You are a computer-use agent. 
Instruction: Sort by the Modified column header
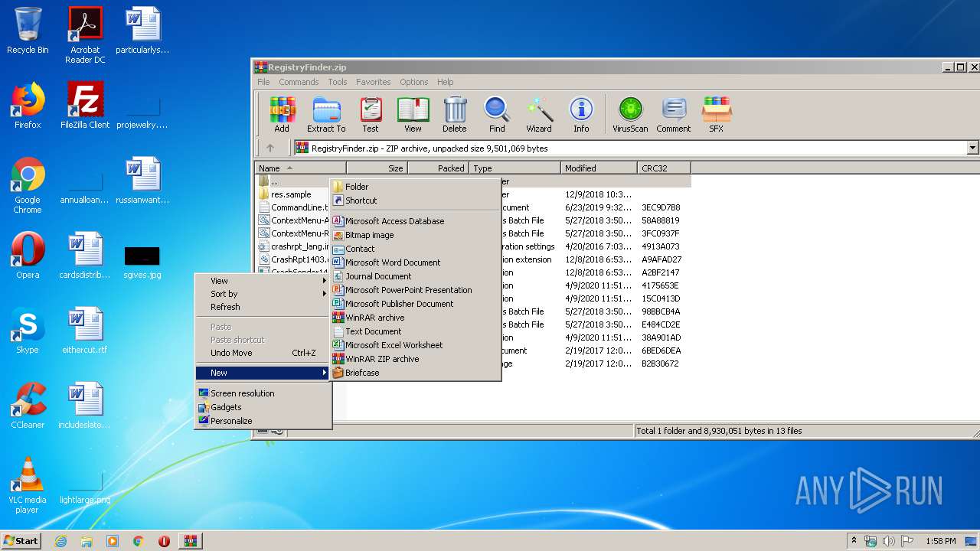coord(599,168)
